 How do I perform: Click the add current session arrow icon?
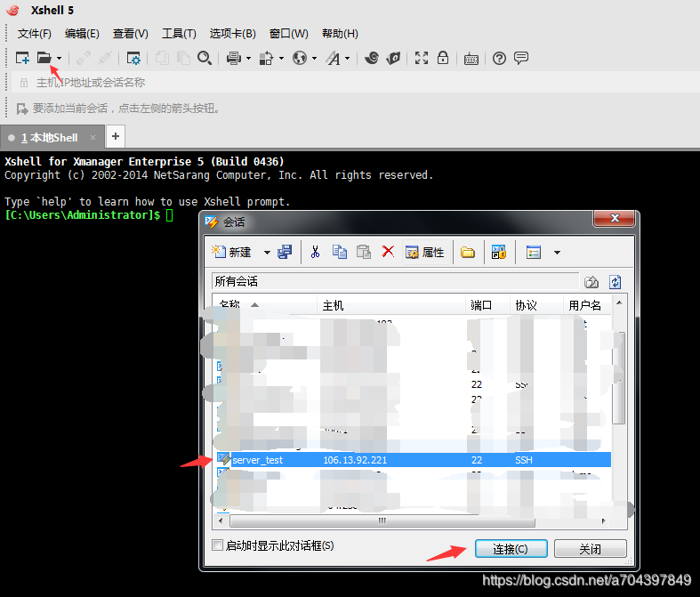[22, 109]
